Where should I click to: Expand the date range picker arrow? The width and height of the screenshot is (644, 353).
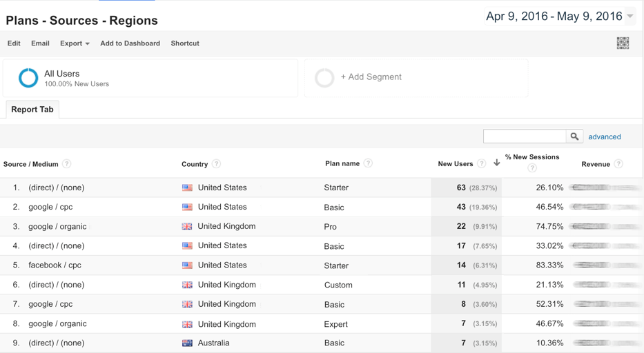coord(630,17)
